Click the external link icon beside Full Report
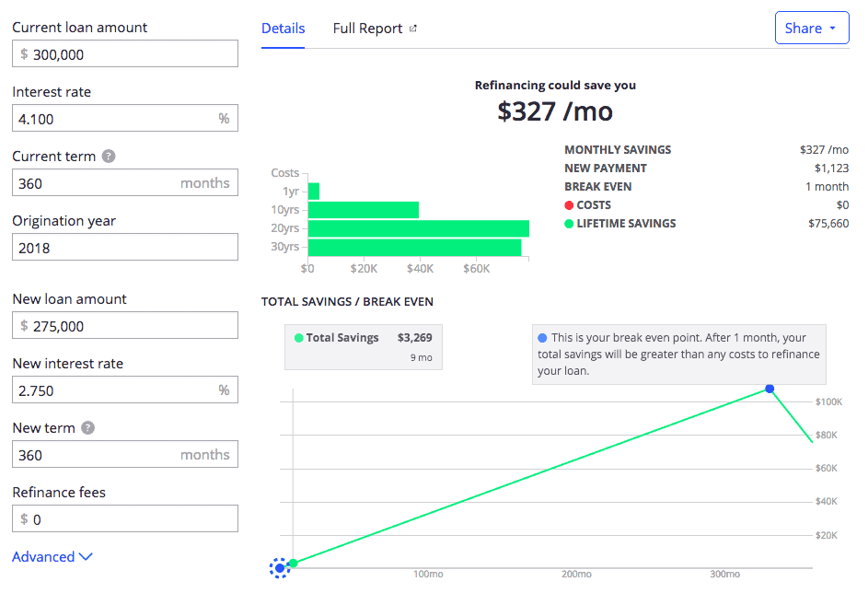The width and height of the screenshot is (868, 605). pos(413,29)
